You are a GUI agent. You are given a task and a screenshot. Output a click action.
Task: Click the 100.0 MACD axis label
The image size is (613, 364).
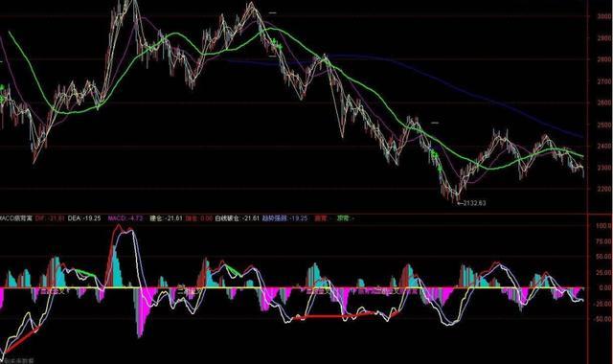point(603,226)
